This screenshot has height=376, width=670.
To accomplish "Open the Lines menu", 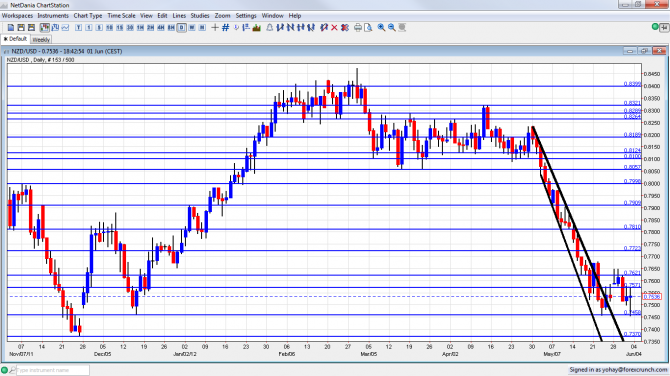I will point(179,16).
